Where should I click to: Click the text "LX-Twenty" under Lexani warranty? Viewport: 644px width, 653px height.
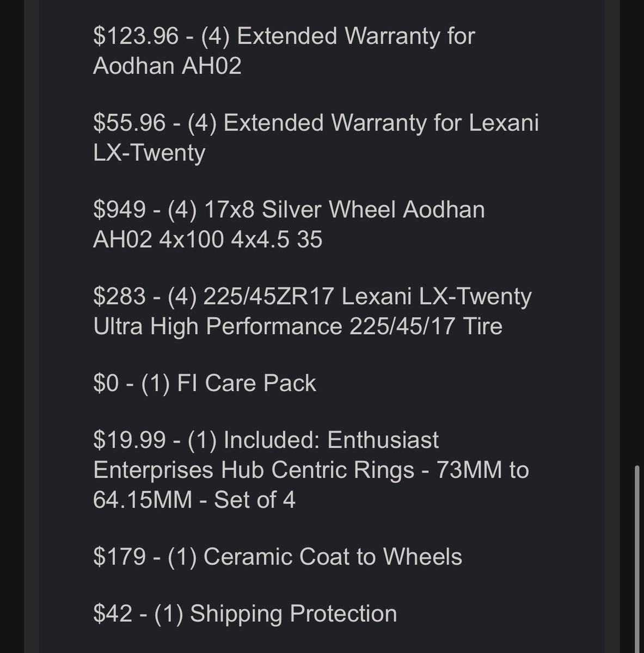click(149, 153)
